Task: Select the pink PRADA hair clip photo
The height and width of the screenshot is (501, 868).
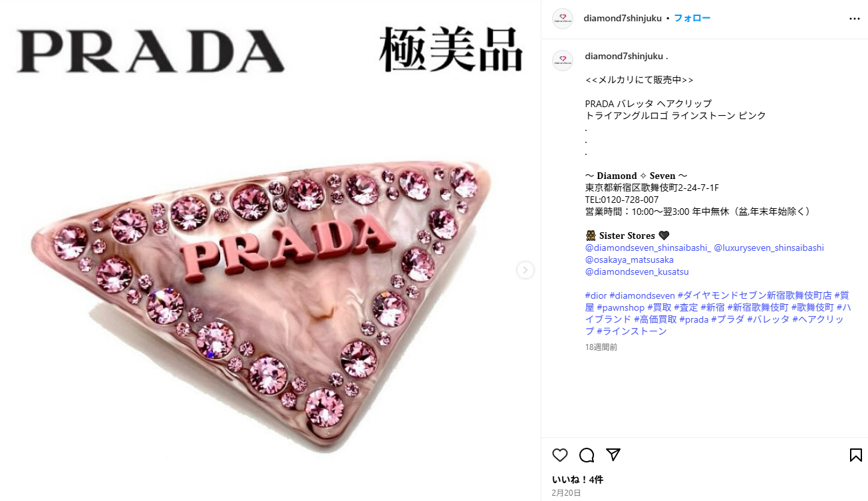Action: point(270,250)
